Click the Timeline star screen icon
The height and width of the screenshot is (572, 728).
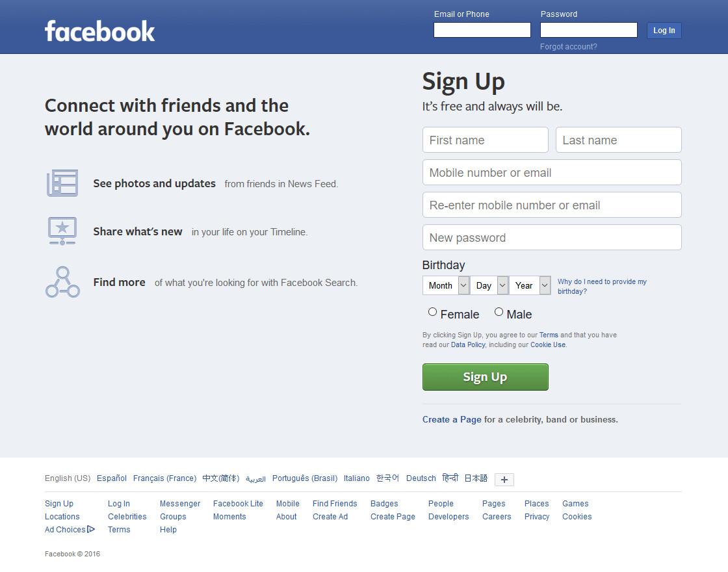click(62, 231)
